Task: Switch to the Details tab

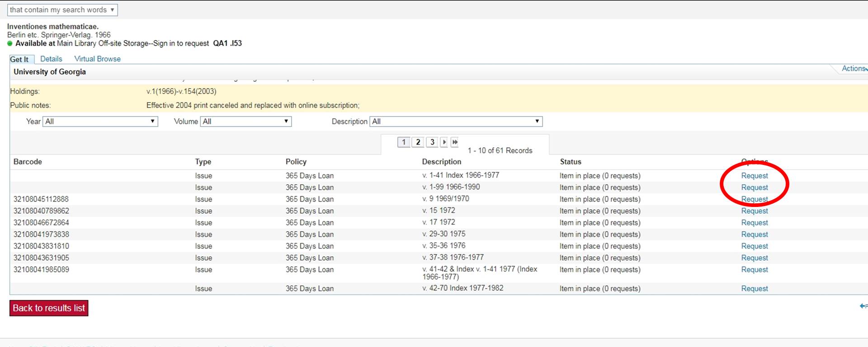Action: 51,59
